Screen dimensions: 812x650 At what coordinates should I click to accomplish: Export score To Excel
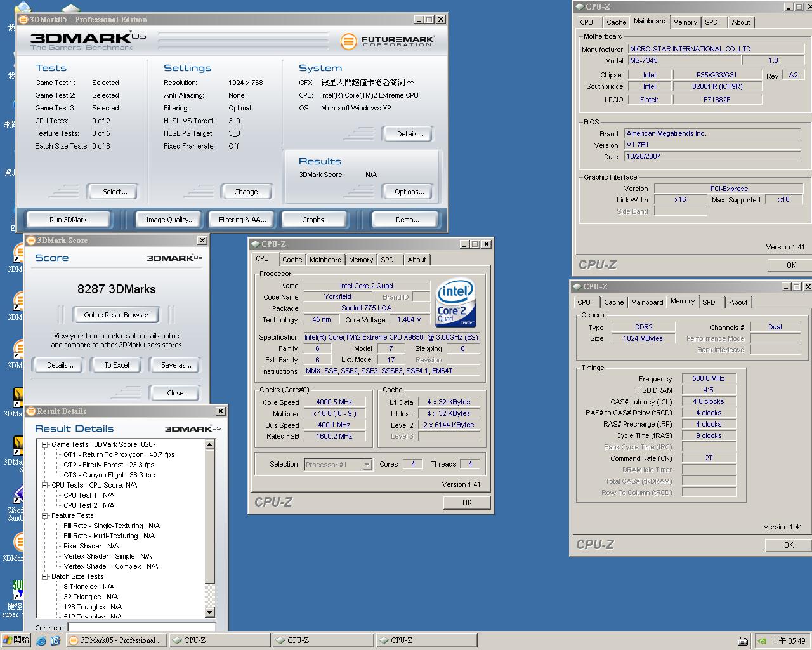click(x=117, y=365)
